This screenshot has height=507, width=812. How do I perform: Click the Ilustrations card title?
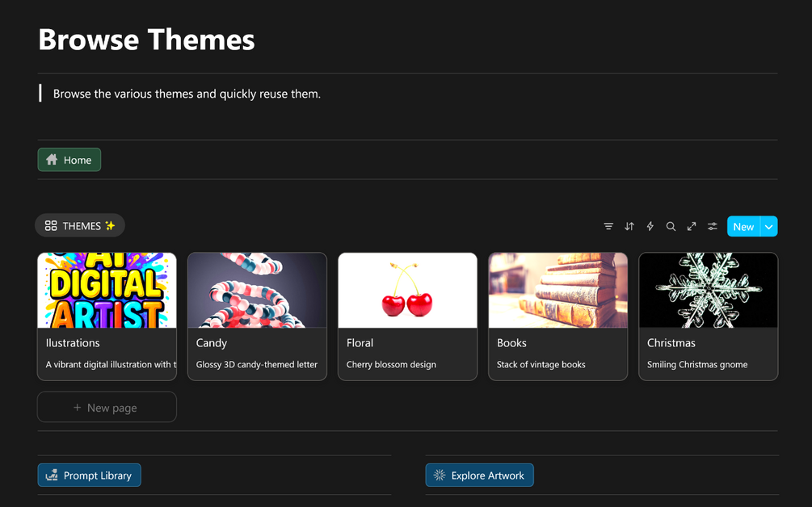[x=73, y=343]
